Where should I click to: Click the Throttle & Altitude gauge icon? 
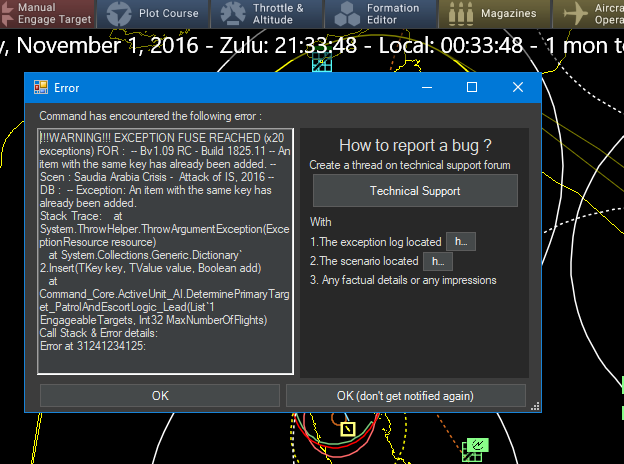(x=233, y=14)
